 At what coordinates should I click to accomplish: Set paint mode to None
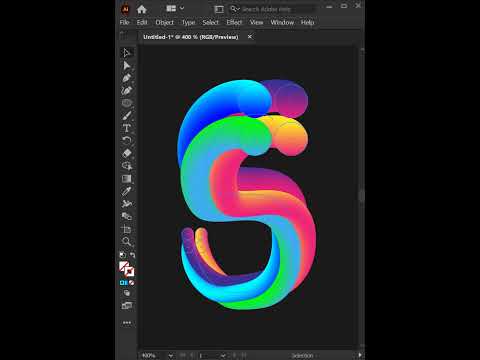pyautogui.click(x=132, y=283)
